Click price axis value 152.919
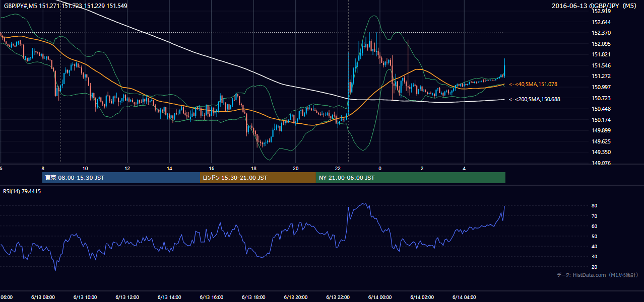Screen dimensions: 644x302 click(x=601, y=11)
